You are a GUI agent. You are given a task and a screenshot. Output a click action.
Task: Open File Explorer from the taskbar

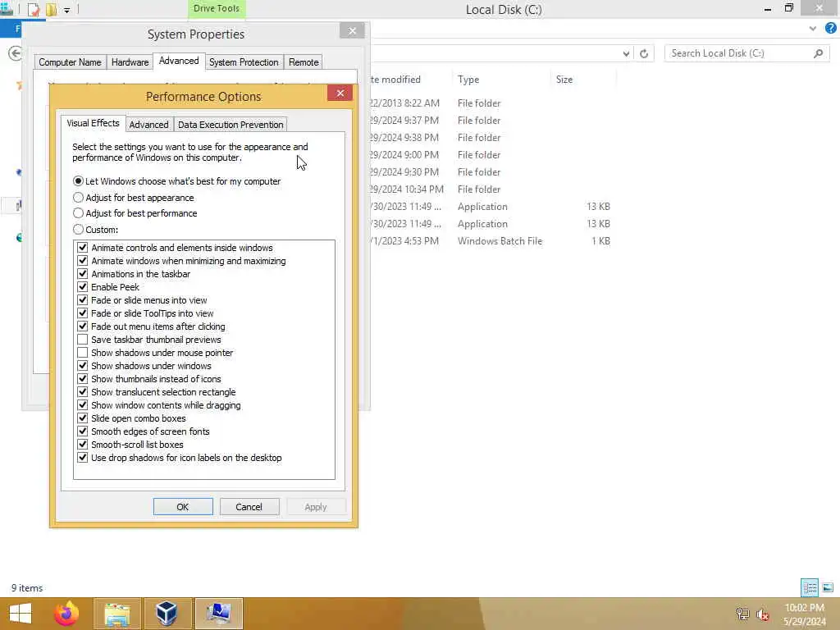click(x=117, y=614)
